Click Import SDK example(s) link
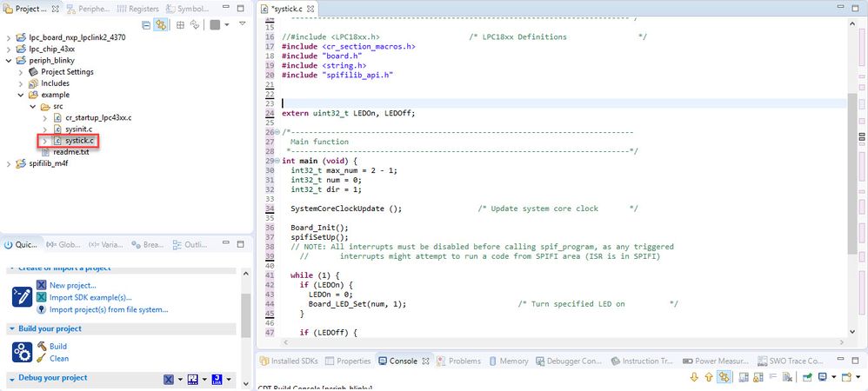 coord(90,297)
